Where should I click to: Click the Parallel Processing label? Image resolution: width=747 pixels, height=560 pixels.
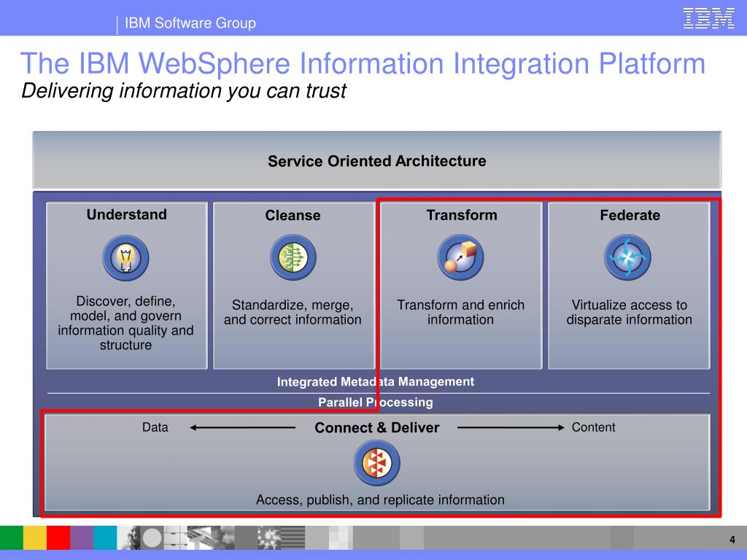376,402
